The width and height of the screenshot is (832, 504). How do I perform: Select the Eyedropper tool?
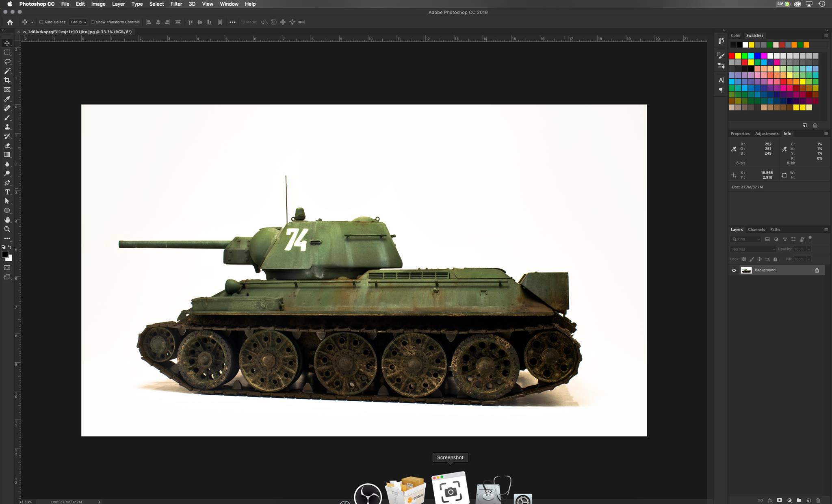pos(7,99)
